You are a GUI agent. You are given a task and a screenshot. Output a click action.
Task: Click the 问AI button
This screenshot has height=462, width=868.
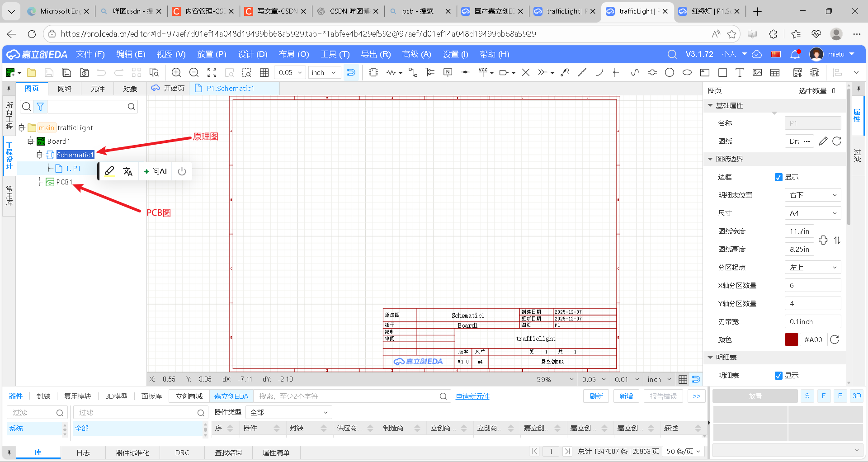155,171
